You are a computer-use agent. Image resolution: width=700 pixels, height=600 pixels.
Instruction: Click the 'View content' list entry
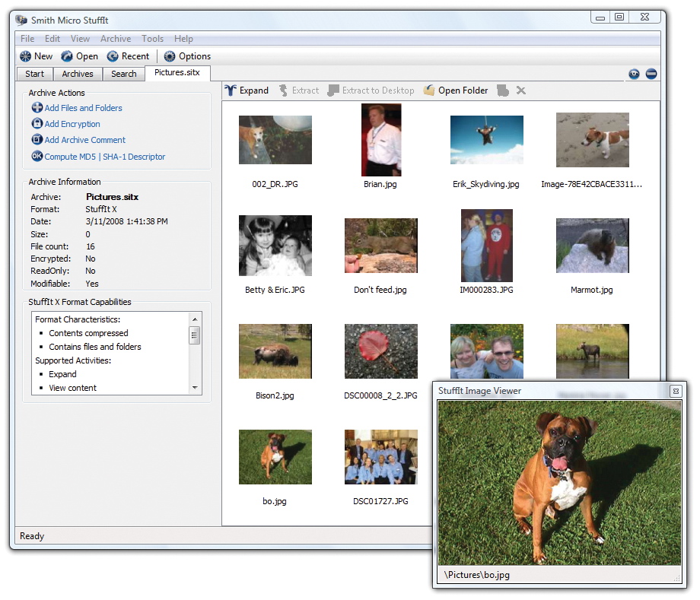tap(72, 388)
